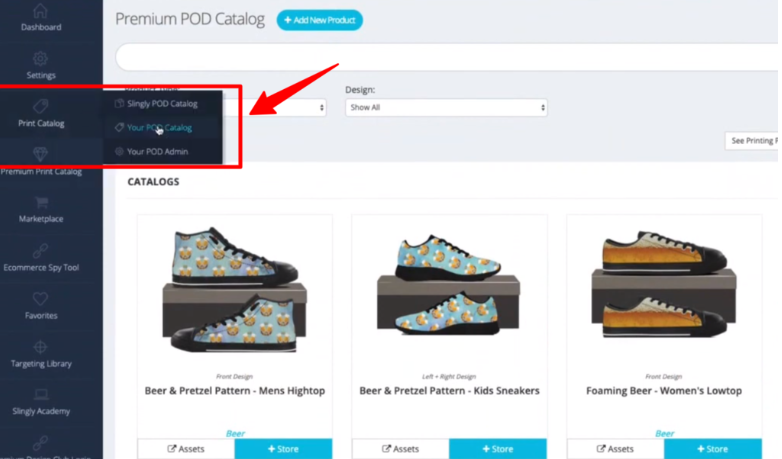This screenshot has height=459, width=782.
Task: Open Assets for Mens Hightop
Action: (x=186, y=449)
